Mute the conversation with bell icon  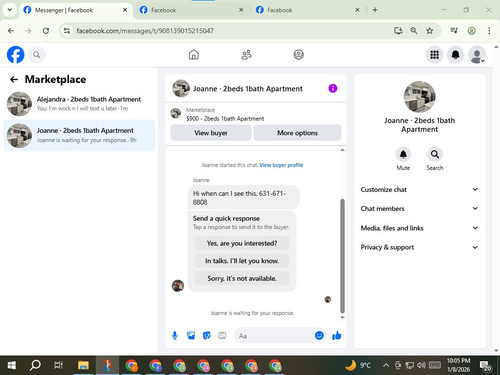(x=403, y=154)
